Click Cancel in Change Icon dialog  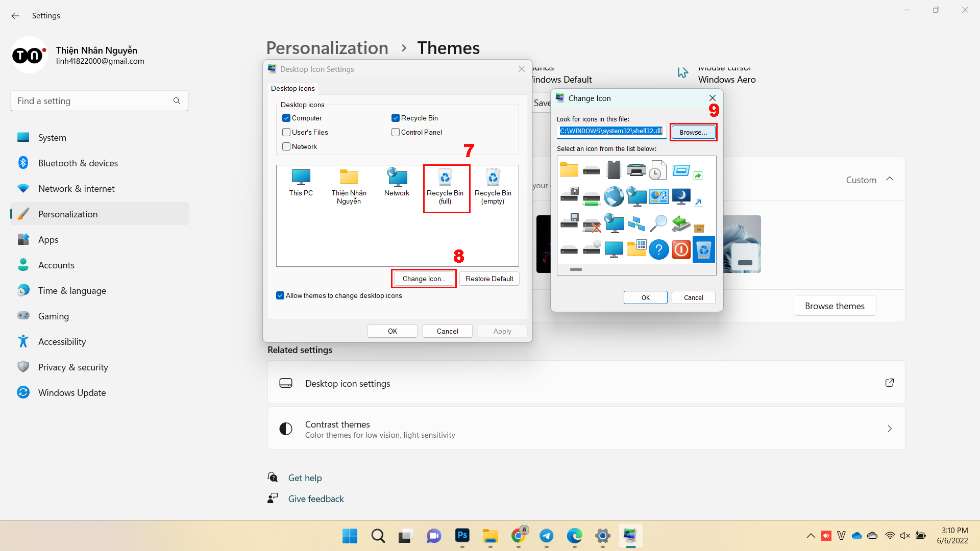693,297
